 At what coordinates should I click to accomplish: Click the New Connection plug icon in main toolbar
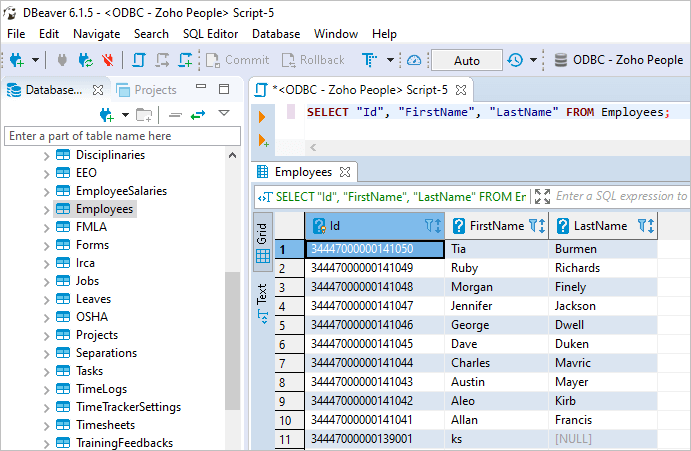pyautogui.click(x=17, y=60)
